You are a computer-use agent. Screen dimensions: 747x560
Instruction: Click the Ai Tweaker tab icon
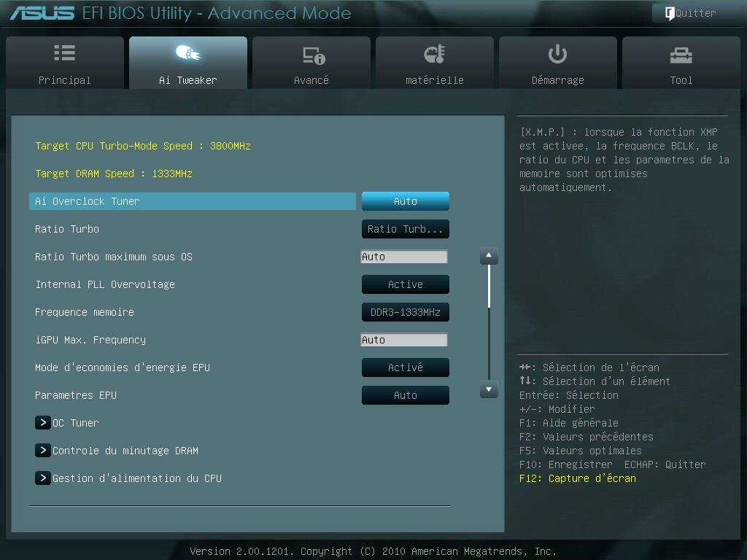pyautogui.click(x=187, y=53)
